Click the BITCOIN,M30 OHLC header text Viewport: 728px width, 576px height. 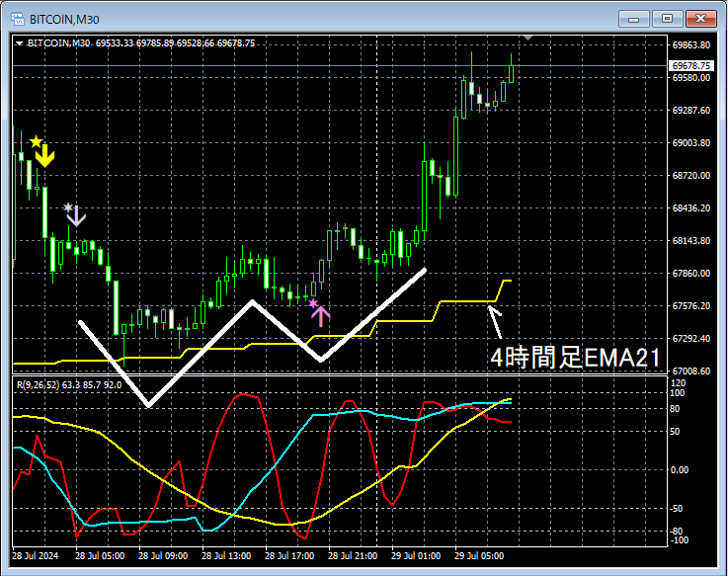[x=141, y=43]
